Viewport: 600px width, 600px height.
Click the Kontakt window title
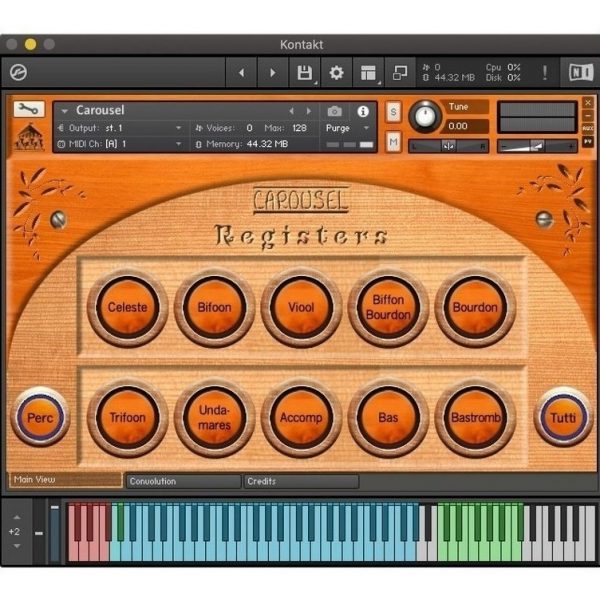(302, 45)
